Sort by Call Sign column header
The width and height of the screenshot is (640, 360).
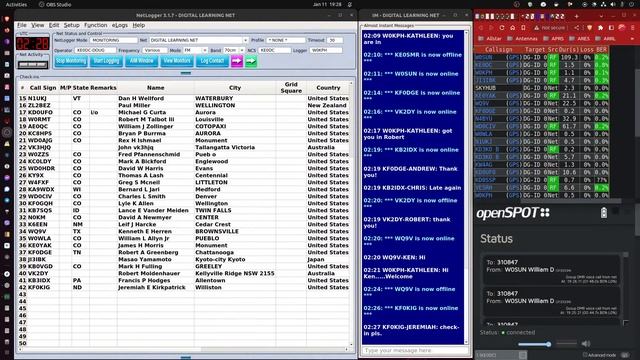coord(43,88)
